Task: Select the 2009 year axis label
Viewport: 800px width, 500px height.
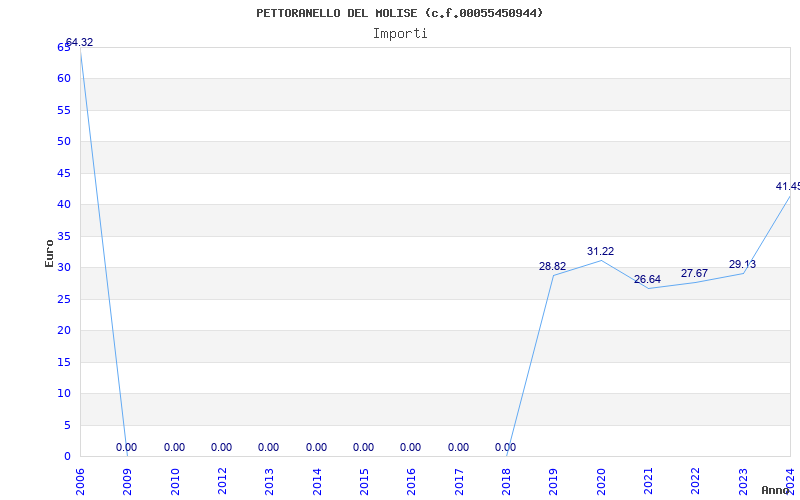Action: coord(127,482)
